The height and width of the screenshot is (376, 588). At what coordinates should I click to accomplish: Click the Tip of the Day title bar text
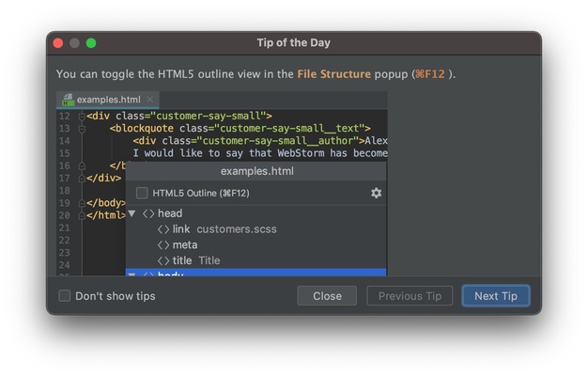pyautogui.click(x=294, y=43)
